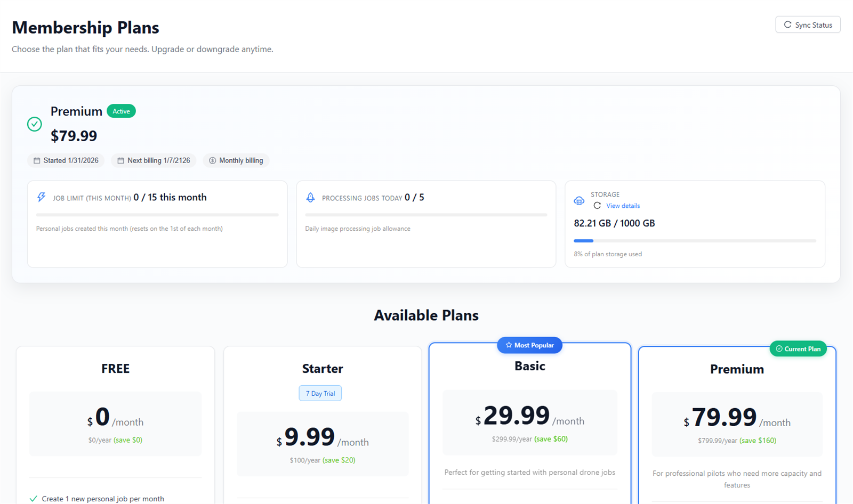Click the $29.99 /month Basic price
The width and height of the screenshot is (853, 504).
coord(530,416)
